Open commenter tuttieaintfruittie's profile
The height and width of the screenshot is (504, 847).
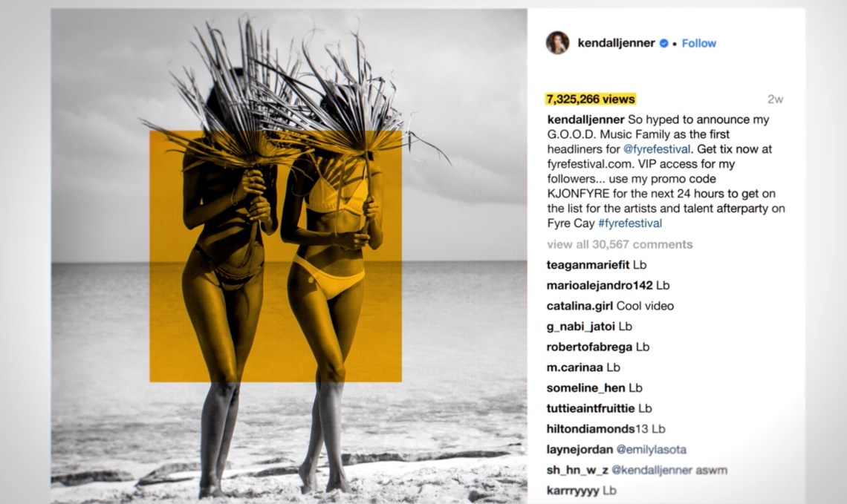click(591, 408)
